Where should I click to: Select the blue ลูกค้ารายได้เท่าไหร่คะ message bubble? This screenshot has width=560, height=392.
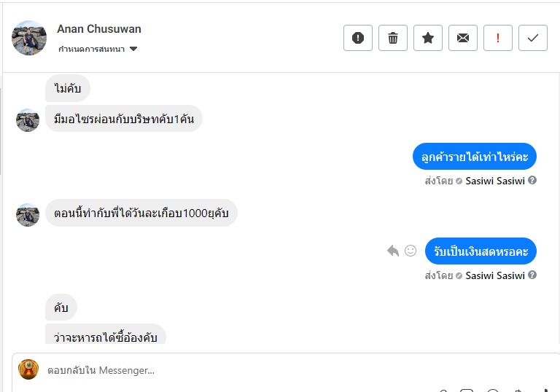click(475, 157)
